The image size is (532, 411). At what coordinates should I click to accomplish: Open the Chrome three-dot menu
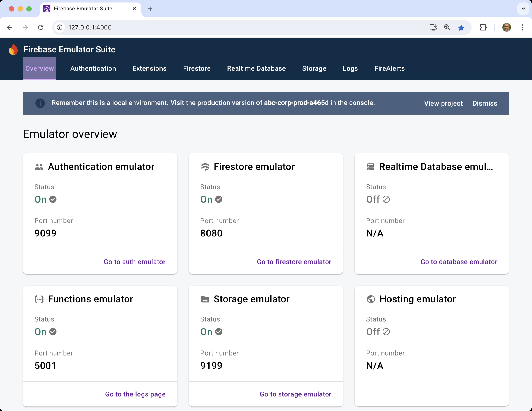click(x=522, y=28)
